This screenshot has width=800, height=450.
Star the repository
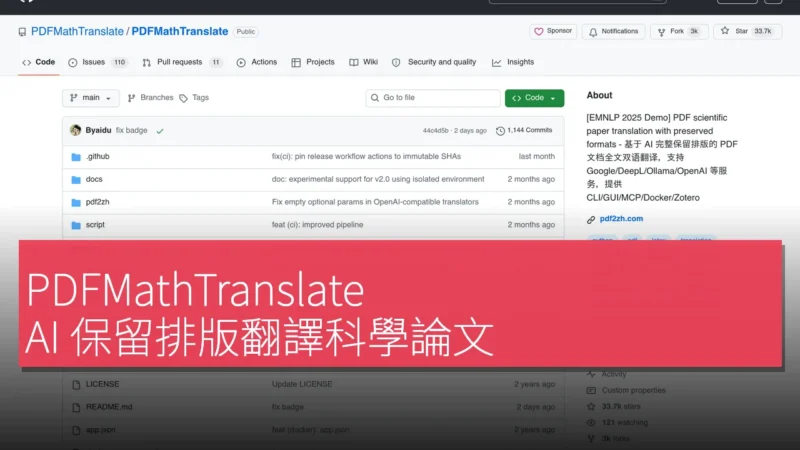click(747, 31)
